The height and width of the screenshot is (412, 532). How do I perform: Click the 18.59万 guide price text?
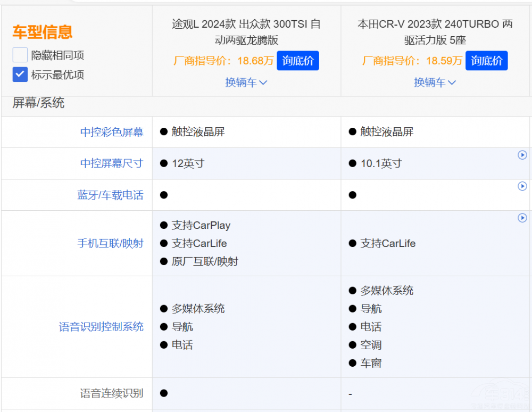click(444, 61)
